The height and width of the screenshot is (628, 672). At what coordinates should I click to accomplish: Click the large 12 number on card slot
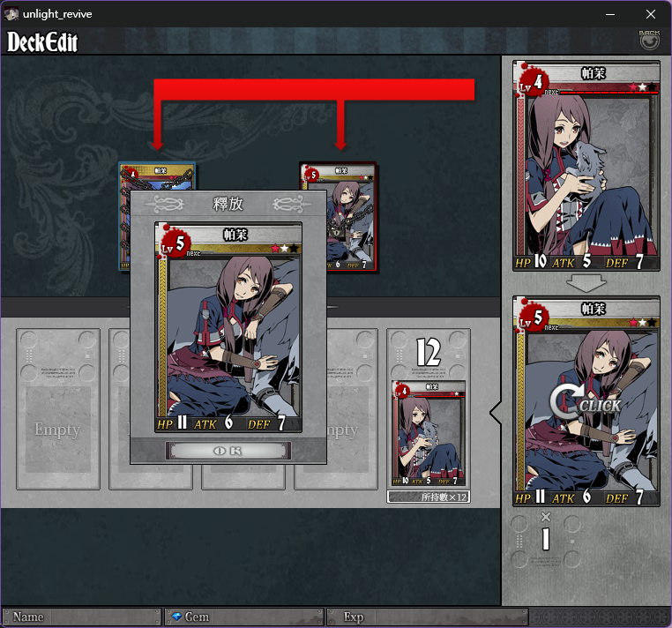pos(429,352)
